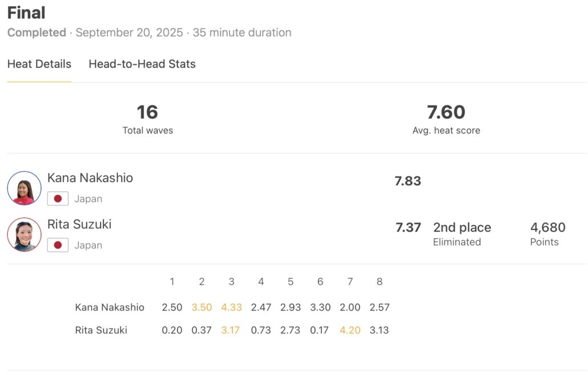
Task: Switch to the Head-to-Head Stats tab
Action: pyautogui.click(x=142, y=64)
